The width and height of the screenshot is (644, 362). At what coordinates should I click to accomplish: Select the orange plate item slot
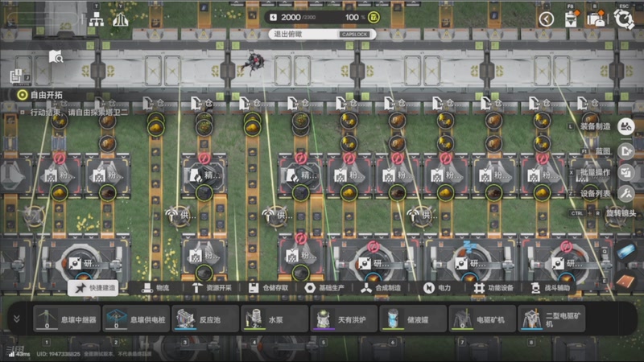point(626,282)
